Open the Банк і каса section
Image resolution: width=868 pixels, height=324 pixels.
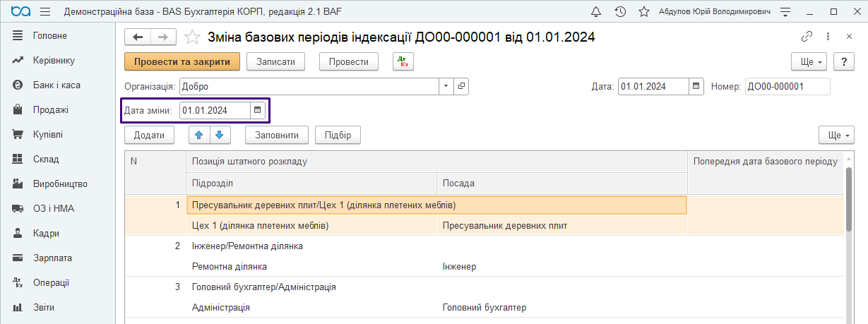click(56, 85)
